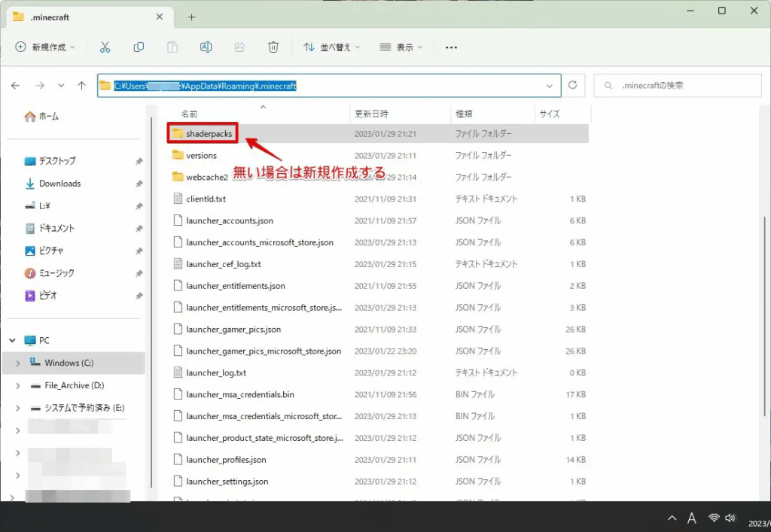Go up one folder with Up arrow

tap(81, 86)
